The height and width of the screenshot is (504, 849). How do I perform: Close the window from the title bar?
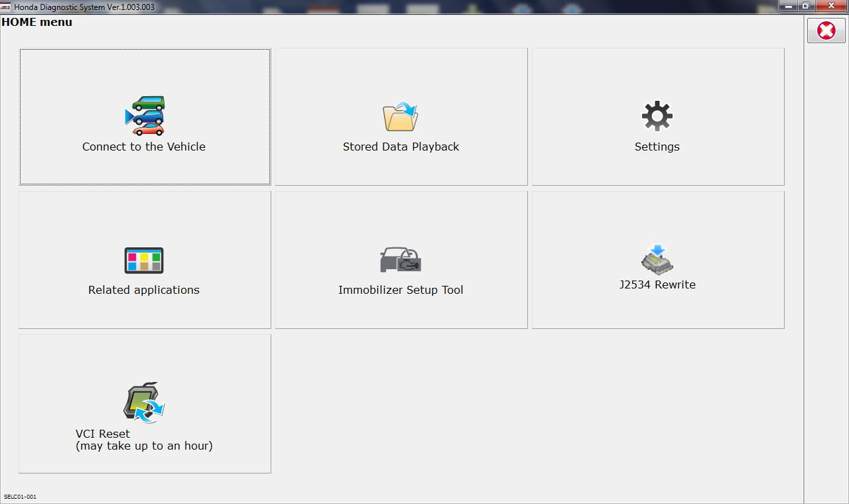(x=830, y=5)
